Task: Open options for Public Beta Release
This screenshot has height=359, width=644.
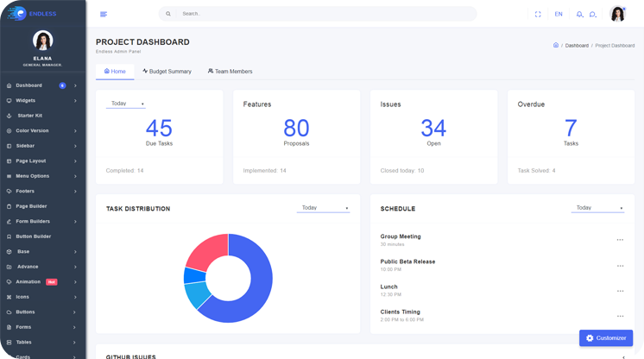Action: pyautogui.click(x=620, y=266)
